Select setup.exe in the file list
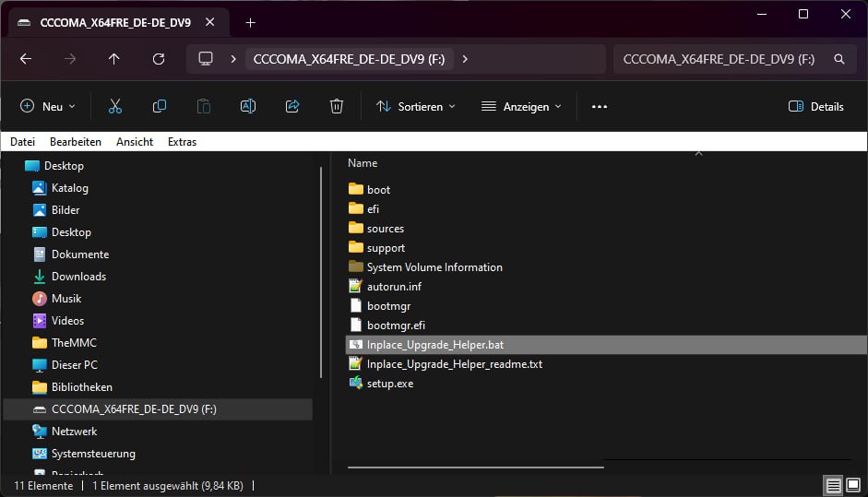This screenshot has width=868, height=497. [x=389, y=384]
